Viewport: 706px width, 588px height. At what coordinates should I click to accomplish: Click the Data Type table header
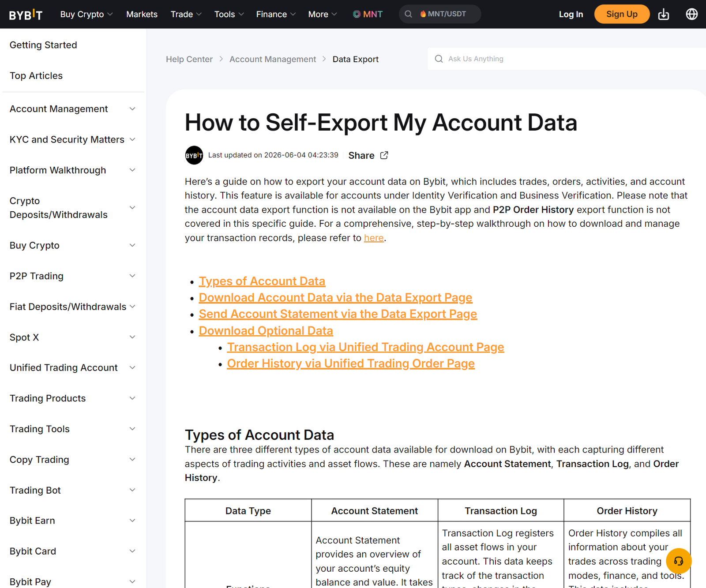coord(248,511)
